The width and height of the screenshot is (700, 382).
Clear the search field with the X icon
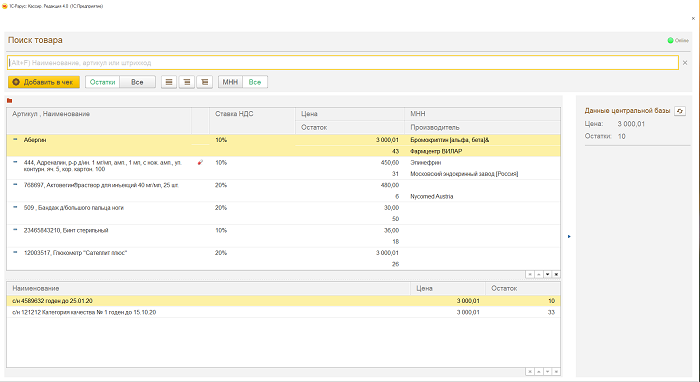point(685,63)
